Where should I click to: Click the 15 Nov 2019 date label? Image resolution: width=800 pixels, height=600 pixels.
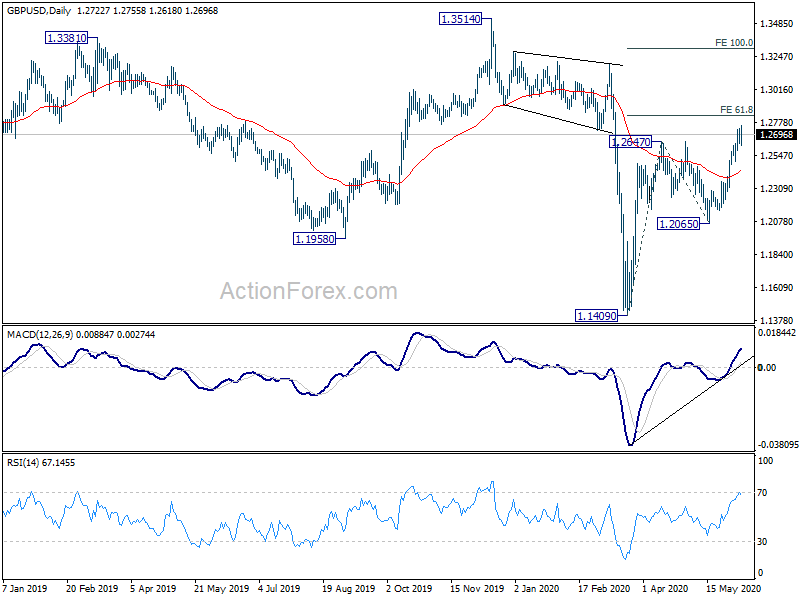coord(477,588)
